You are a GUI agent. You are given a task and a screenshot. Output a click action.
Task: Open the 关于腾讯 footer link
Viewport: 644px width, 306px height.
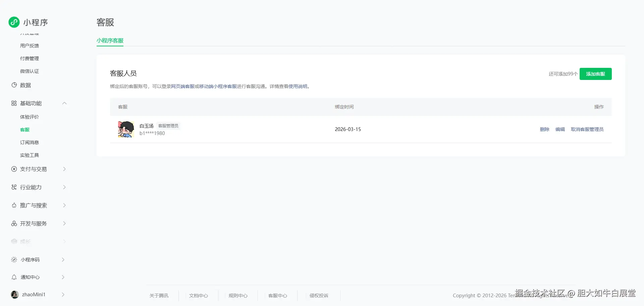(x=159, y=296)
